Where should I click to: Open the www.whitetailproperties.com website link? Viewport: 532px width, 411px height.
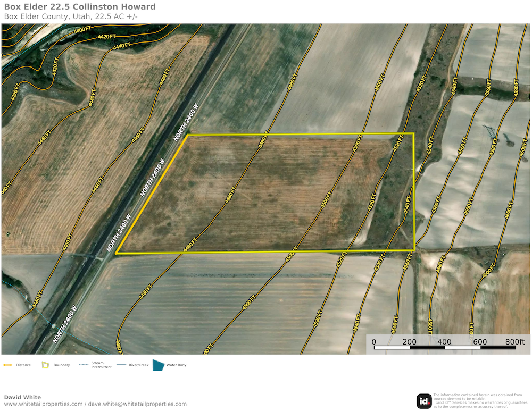[43, 404]
